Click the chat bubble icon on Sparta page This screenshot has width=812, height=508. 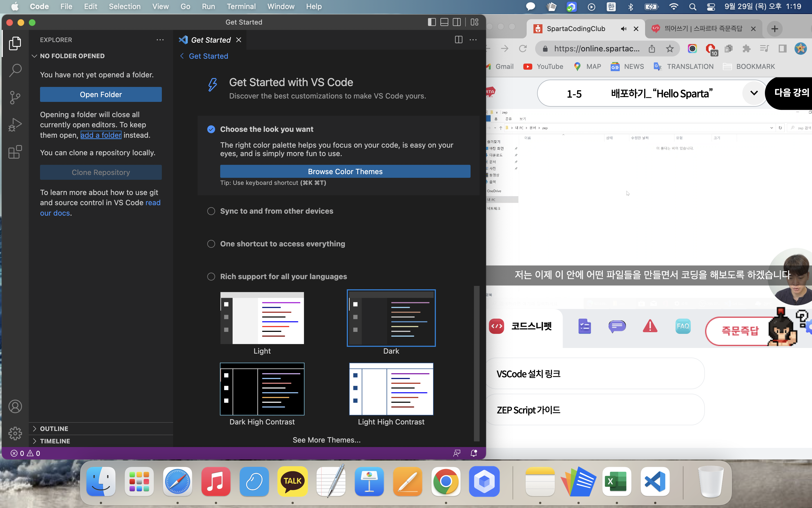[617, 326]
